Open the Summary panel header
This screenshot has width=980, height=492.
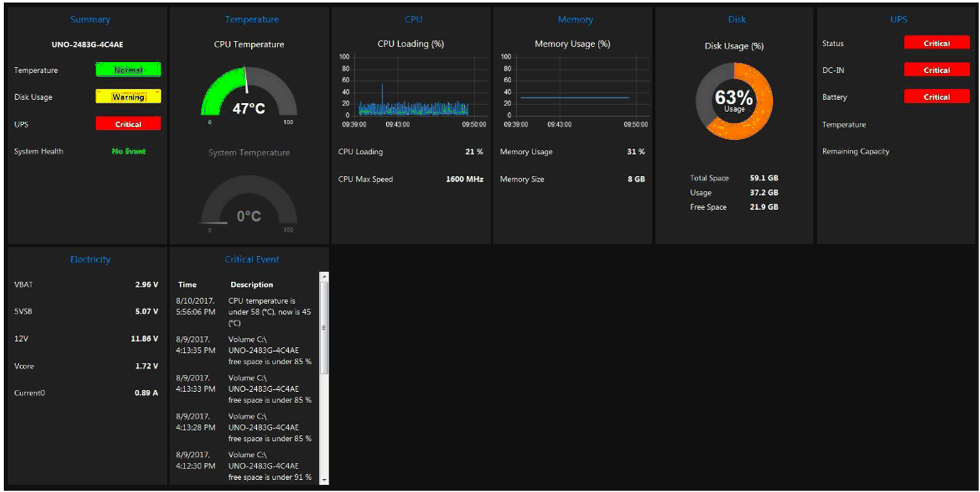[x=90, y=19]
